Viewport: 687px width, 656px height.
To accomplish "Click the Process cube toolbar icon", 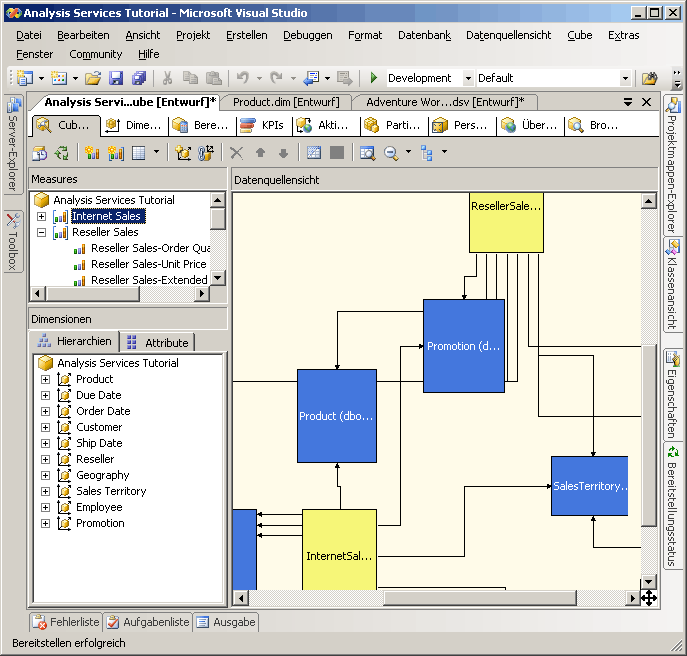I will pos(39,153).
